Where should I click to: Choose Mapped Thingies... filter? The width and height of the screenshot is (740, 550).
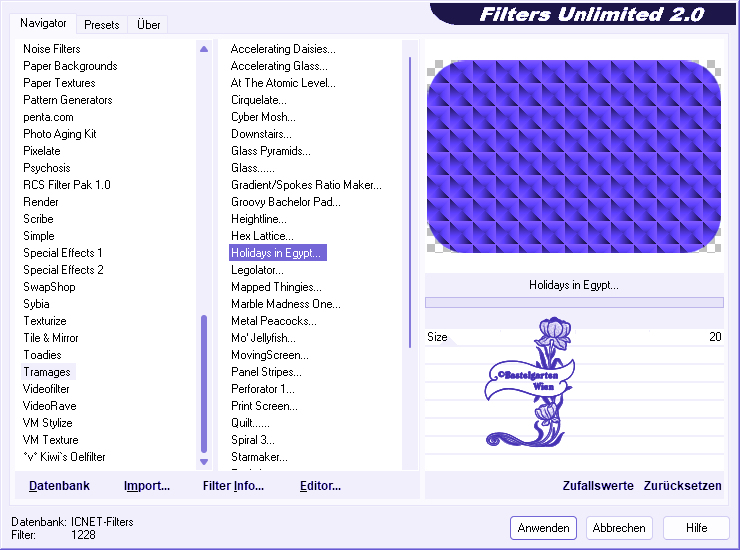(276, 287)
